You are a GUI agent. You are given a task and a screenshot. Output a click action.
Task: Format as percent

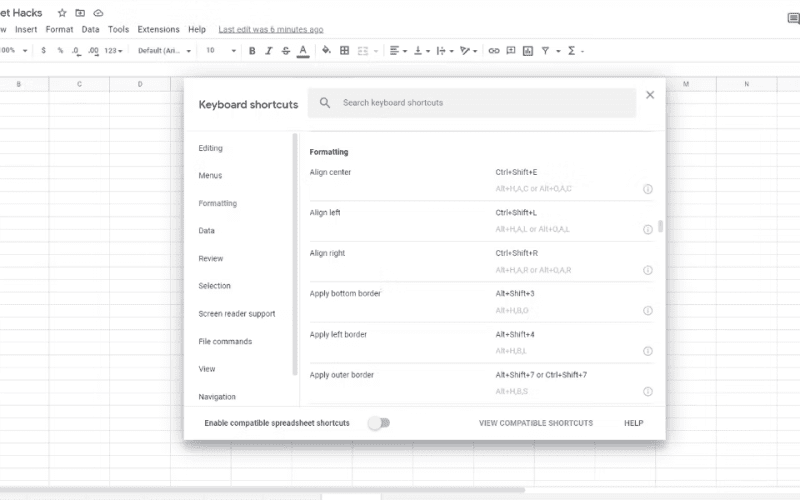60,51
